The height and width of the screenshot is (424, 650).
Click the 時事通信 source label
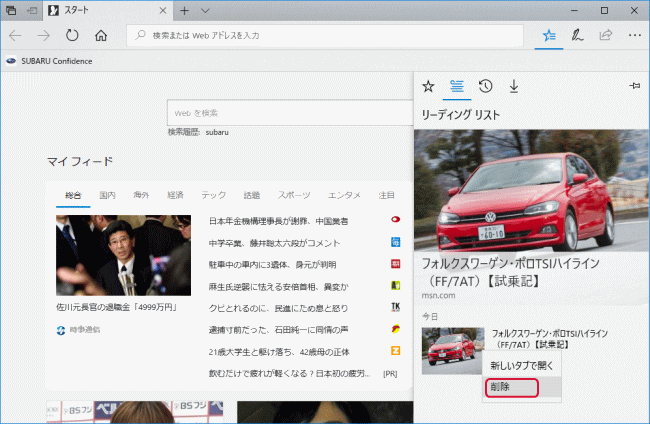[x=85, y=330]
